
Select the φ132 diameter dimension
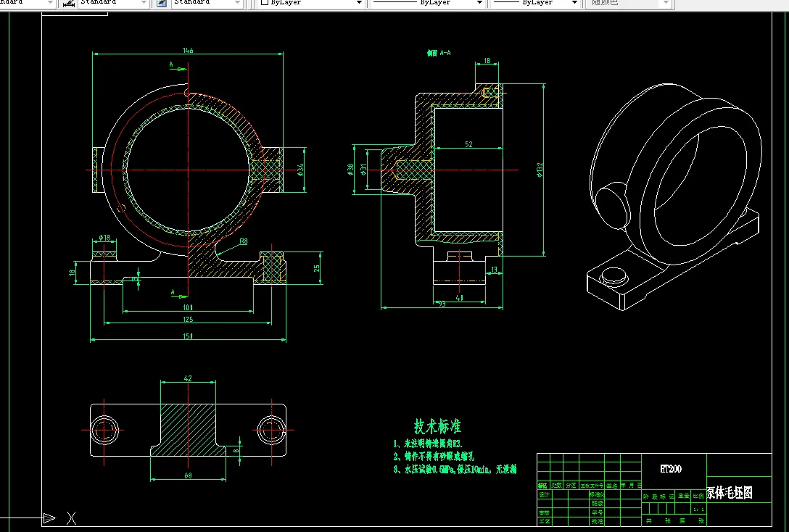tap(540, 170)
